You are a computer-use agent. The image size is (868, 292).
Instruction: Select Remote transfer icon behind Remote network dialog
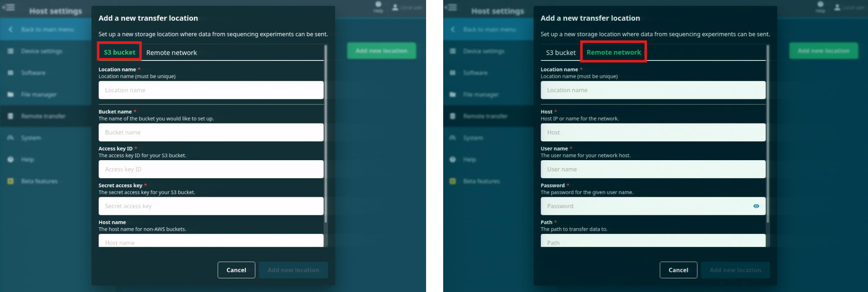point(453,116)
